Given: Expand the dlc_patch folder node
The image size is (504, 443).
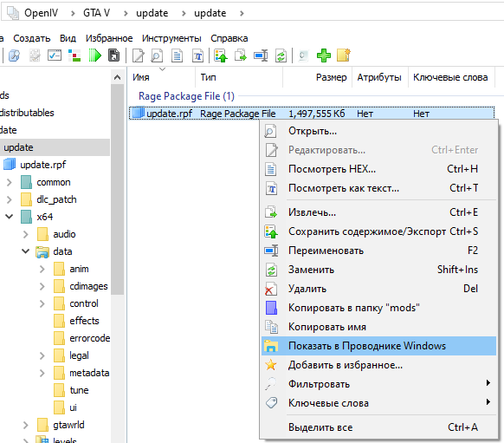Looking at the screenshot, I should (10, 199).
